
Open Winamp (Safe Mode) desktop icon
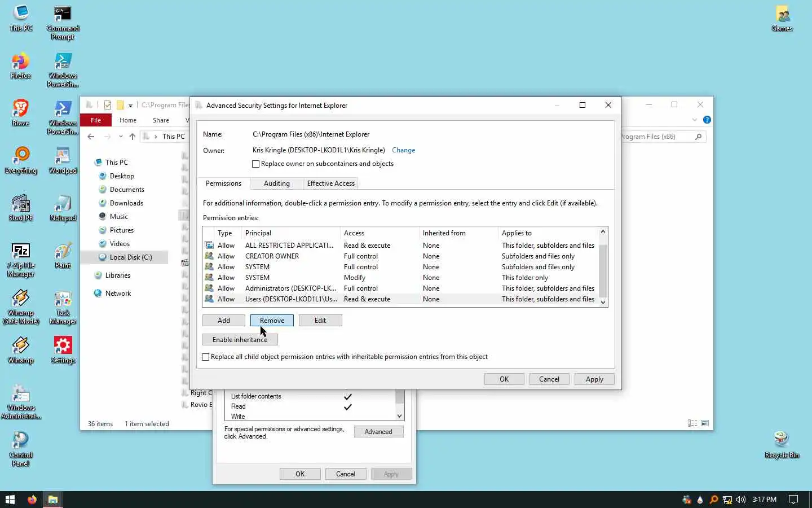[21, 308]
